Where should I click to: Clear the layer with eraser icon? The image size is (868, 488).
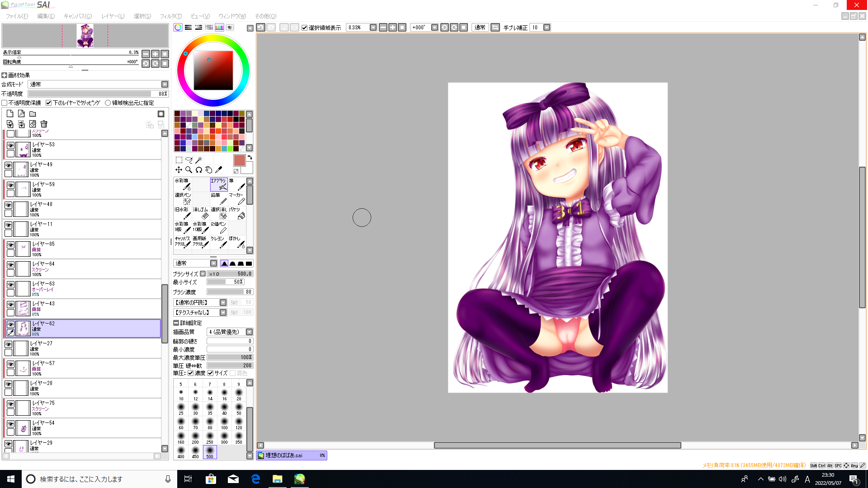click(x=33, y=124)
